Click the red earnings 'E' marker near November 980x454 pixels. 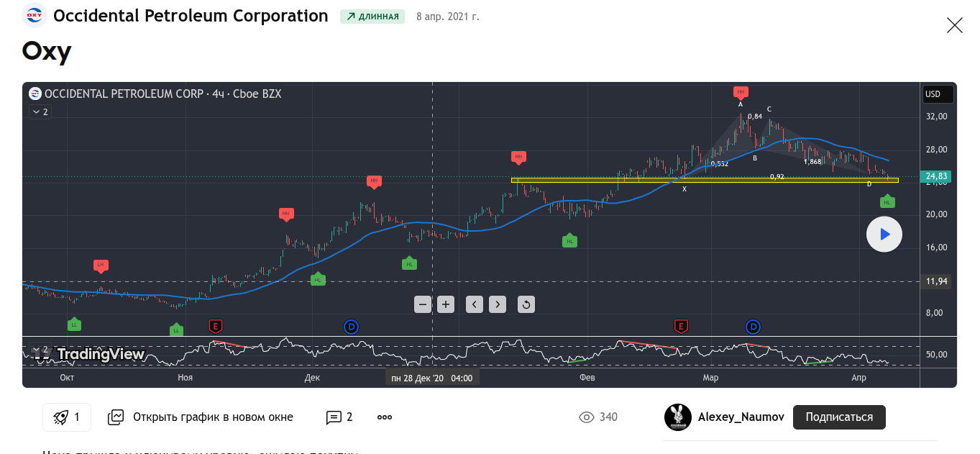[215, 327]
